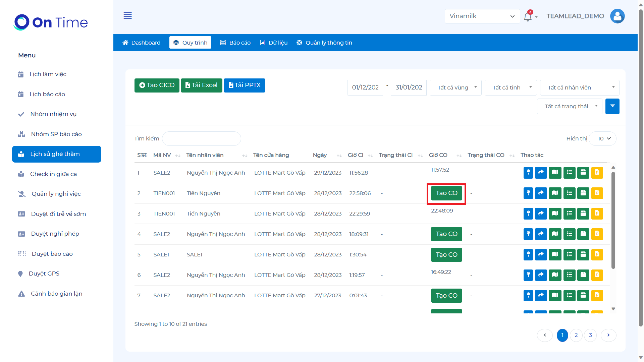Click 'Tạo CO' button for TIEN001 row 2

coord(446,193)
